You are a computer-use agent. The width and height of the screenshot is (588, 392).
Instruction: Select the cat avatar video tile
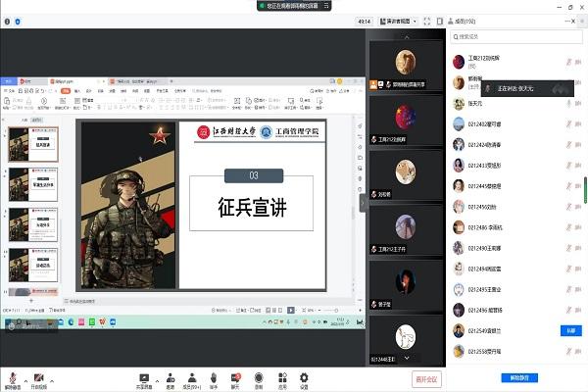tap(406, 175)
